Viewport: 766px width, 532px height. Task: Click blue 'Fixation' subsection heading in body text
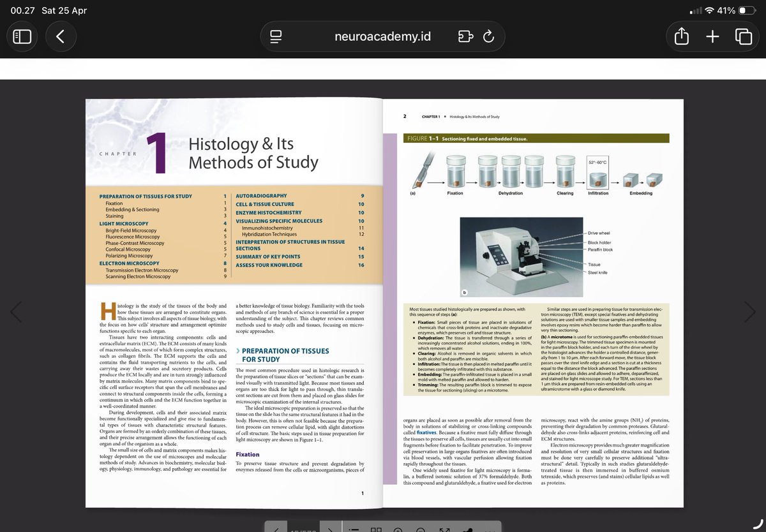(248, 454)
